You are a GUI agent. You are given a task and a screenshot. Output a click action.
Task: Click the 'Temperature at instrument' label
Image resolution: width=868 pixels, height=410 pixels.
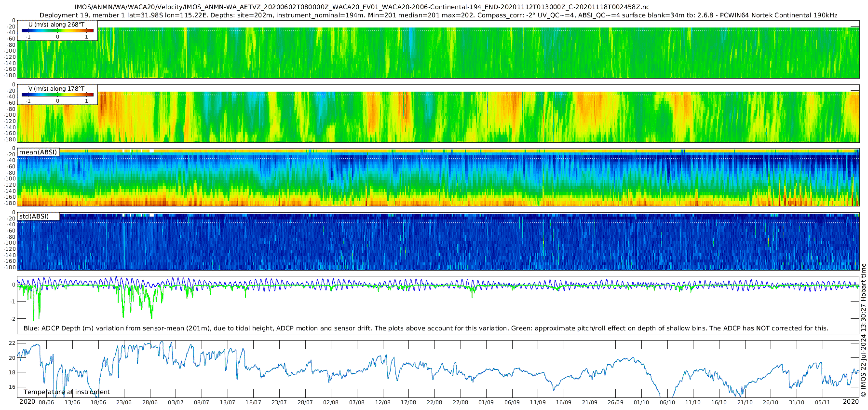[67, 392]
